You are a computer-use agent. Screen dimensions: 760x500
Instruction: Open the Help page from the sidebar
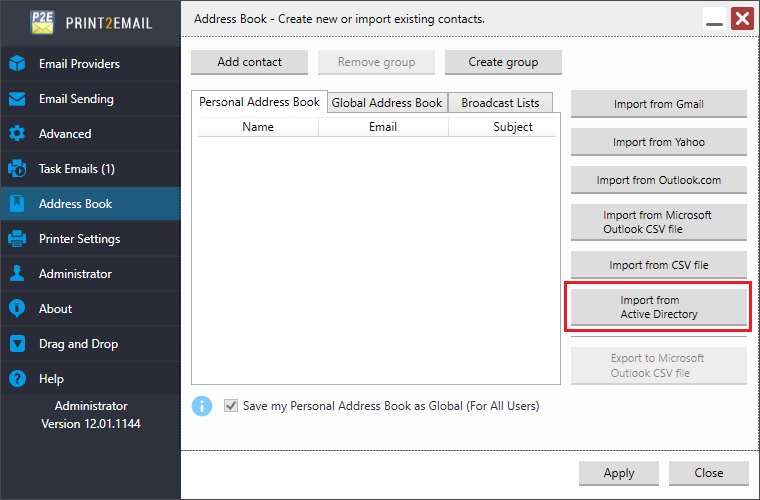(x=91, y=378)
